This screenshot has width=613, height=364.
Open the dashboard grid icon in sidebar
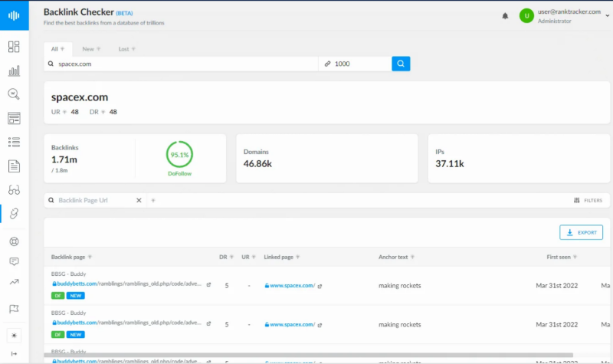(x=14, y=47)
